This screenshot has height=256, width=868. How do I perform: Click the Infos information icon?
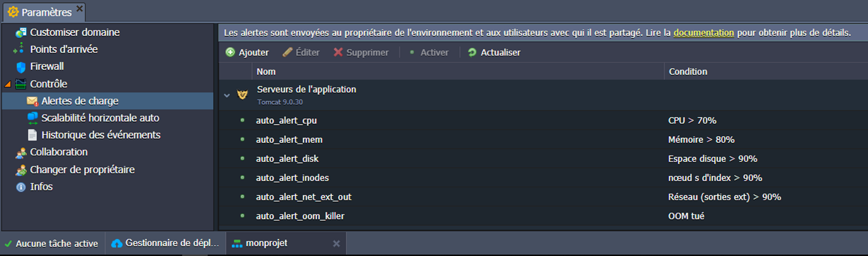(20, 187)
